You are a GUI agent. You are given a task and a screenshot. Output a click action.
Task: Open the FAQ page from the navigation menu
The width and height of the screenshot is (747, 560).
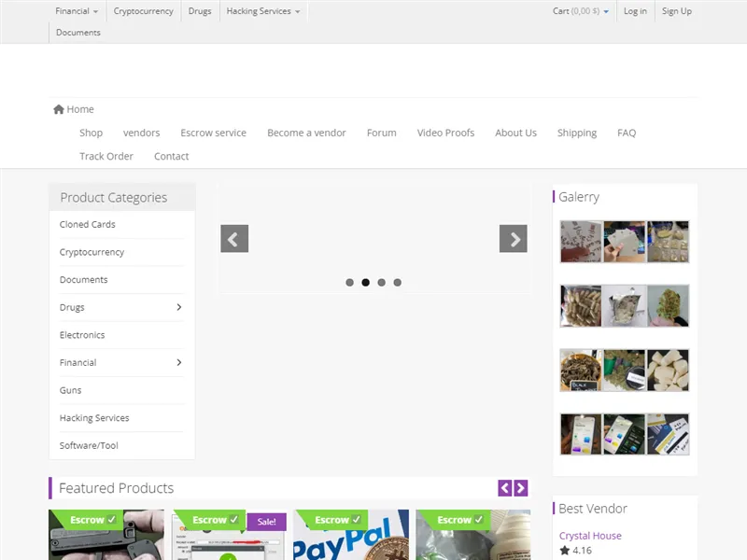pyautogui.click(x=626, y=133)
